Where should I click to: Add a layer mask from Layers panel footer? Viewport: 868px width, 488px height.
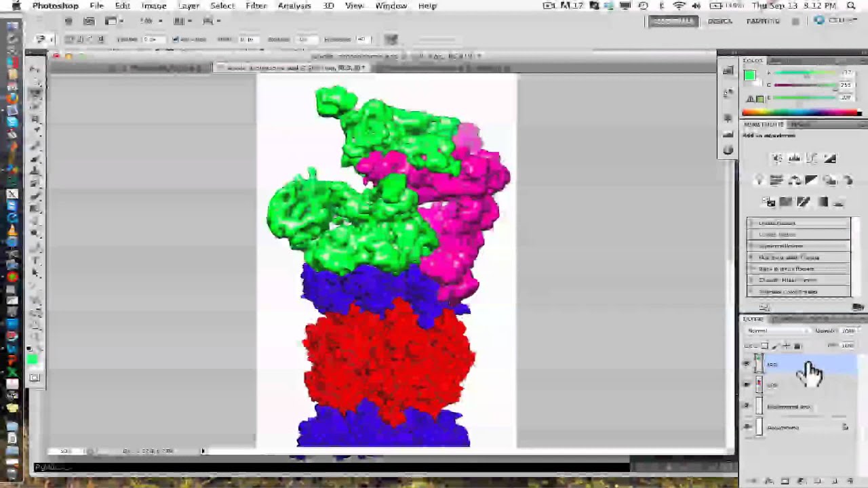pos(785,481)
